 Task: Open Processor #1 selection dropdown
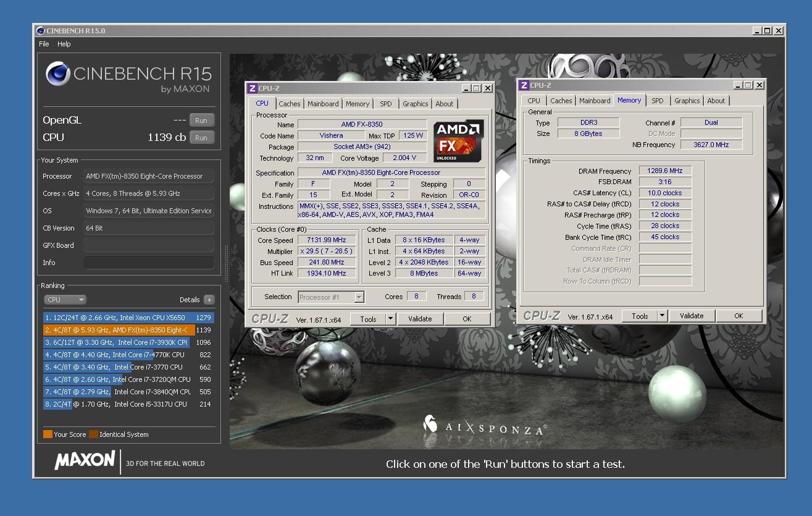[359, 297]
